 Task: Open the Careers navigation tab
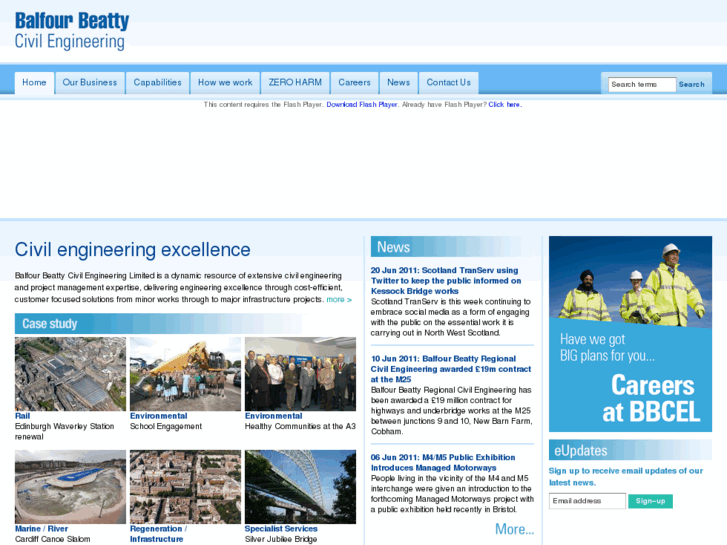(355, 83)
